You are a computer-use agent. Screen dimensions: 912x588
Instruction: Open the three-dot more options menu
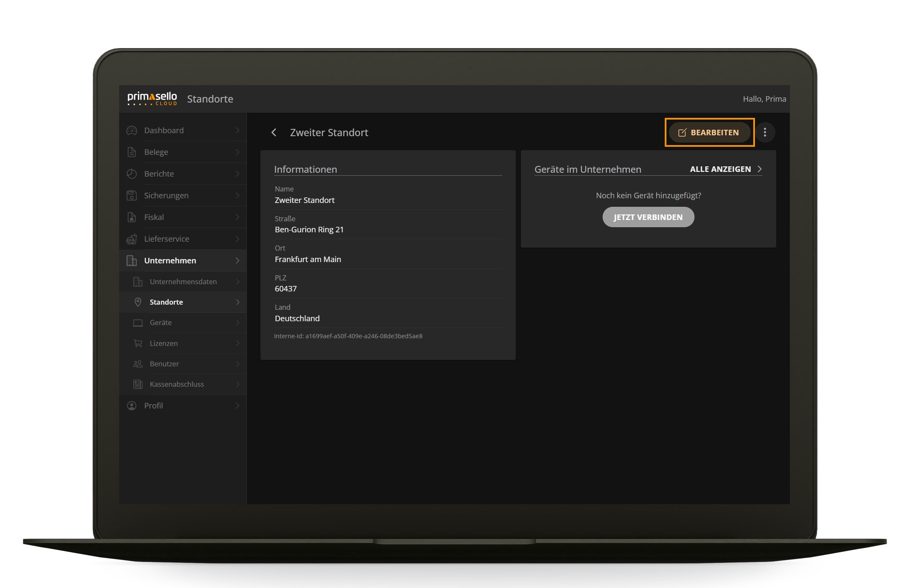(765, 132)
